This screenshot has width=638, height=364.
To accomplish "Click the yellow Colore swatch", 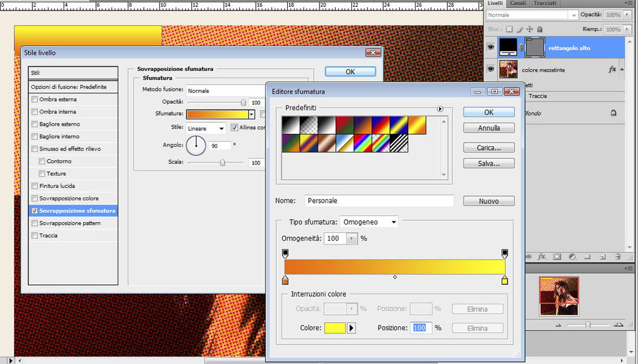I will [335, 328].
